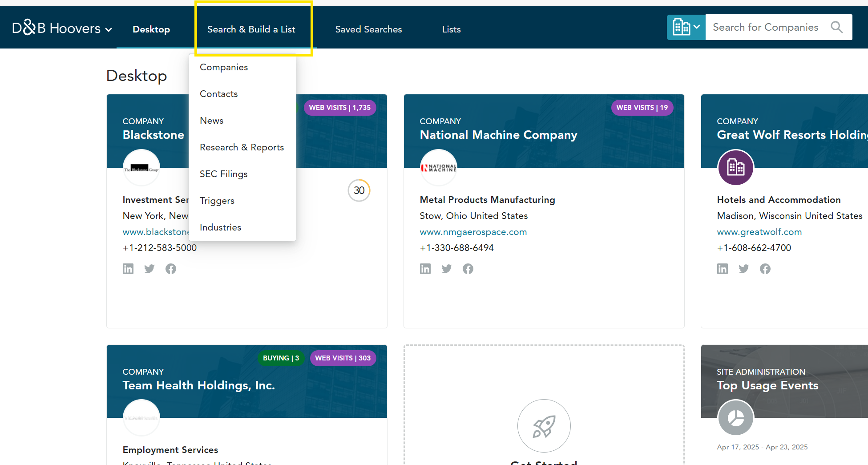Click Blackstone WEB VISITS 1,735 badge
Viewport: 868px width, 465px height.
coord(340,108)
